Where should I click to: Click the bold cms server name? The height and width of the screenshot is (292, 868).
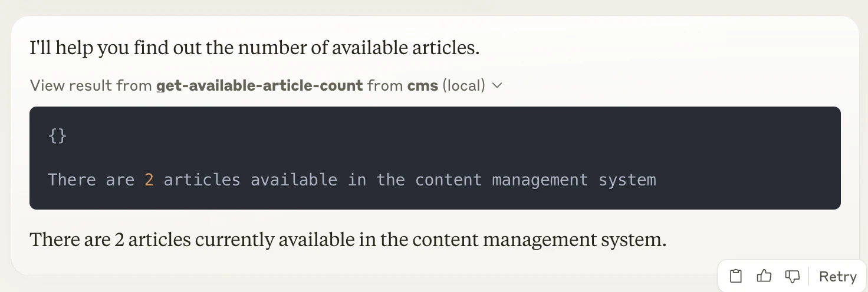[x=423, y=86]
